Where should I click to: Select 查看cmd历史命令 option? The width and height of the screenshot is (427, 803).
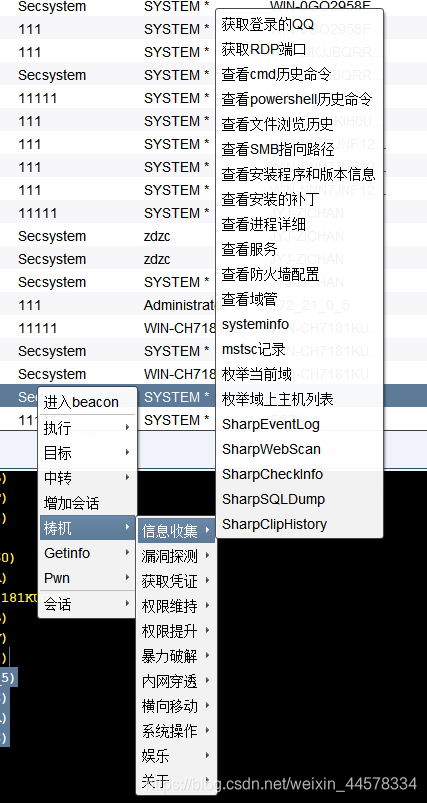pos(300,74)
